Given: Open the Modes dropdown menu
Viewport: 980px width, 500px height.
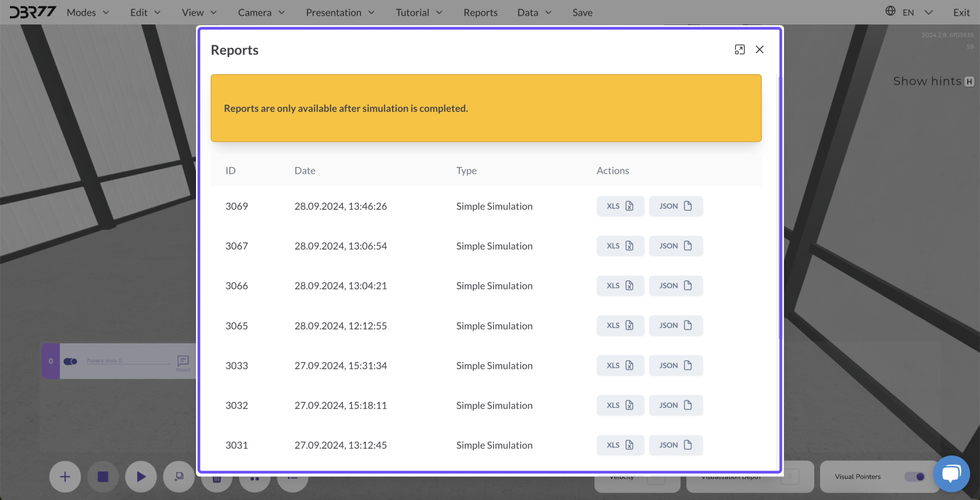Looking at the screenshot, I should (x=88, y=12).
